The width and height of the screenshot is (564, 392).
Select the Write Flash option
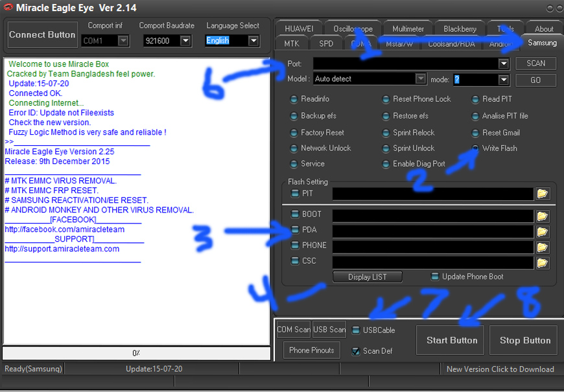click(x=475, y=148)
